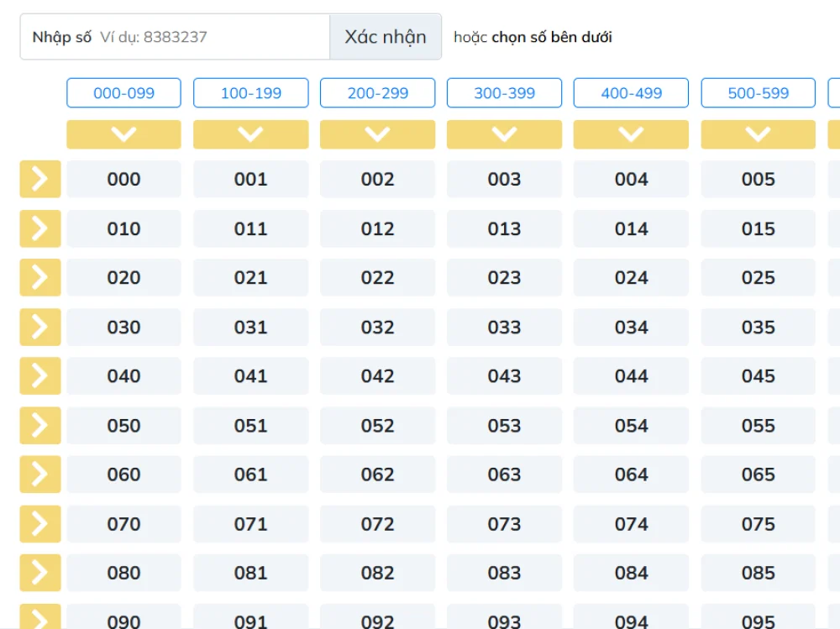Select number 014

(631, 228)
